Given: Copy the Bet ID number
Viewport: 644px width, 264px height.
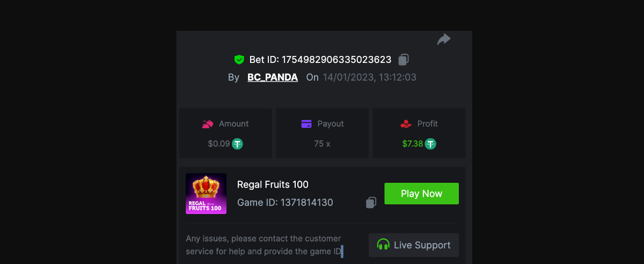Looking at the screenshot, I should [x=404, y=60].
